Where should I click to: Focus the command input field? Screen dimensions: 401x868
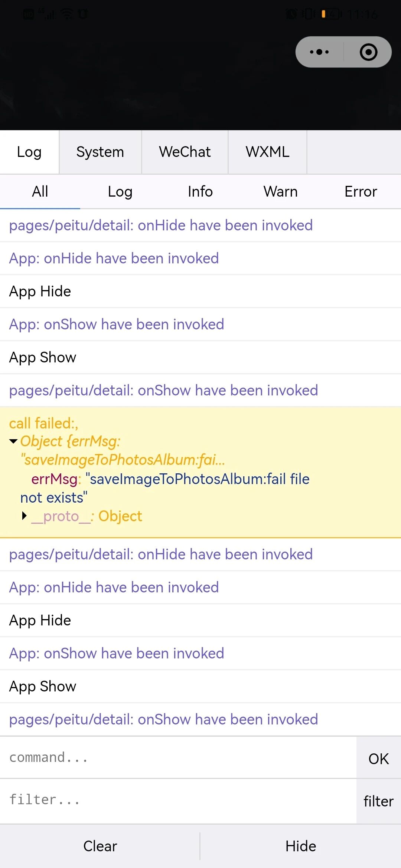pos(178,757)
